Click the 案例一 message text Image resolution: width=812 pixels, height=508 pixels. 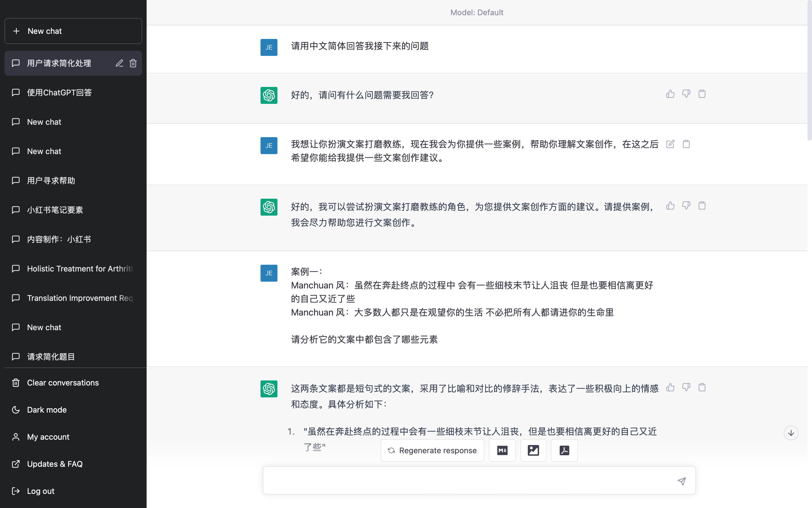coord(472,305)
